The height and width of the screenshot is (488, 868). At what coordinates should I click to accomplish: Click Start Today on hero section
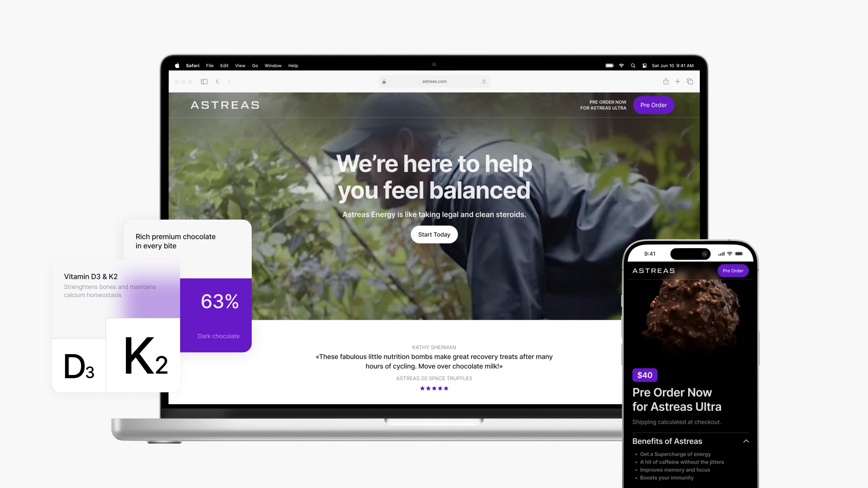pyautogui.click(x=434, y=234)
